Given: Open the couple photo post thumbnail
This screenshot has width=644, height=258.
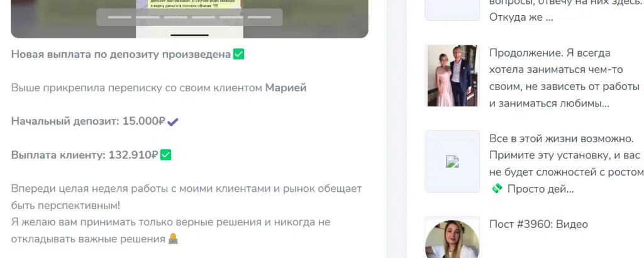Looking at the screenshot, I should tap(452, 76).
